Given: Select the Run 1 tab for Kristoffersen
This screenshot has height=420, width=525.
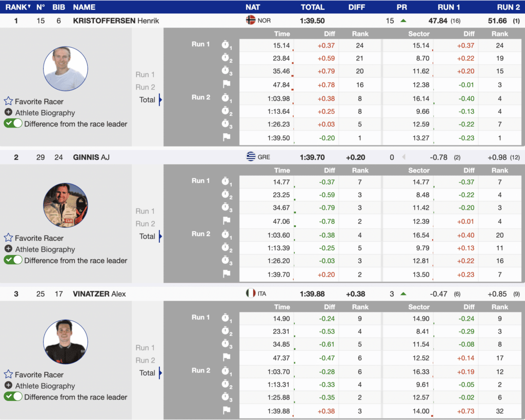Looking at the screenshot, I should tap(145, 75).
